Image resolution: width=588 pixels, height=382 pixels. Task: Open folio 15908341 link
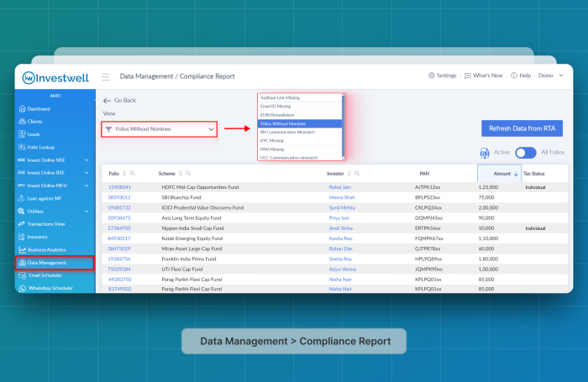click(119, 187)
